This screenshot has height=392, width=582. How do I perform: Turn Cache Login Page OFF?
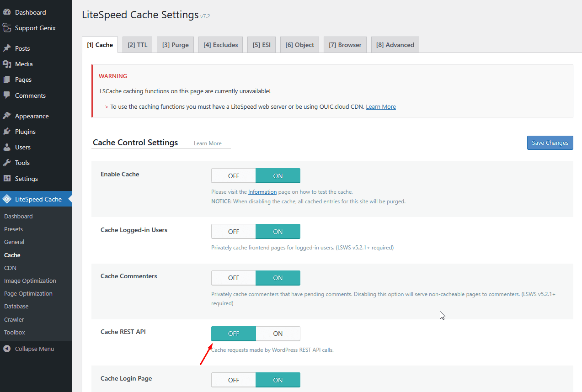coord(234,380)
